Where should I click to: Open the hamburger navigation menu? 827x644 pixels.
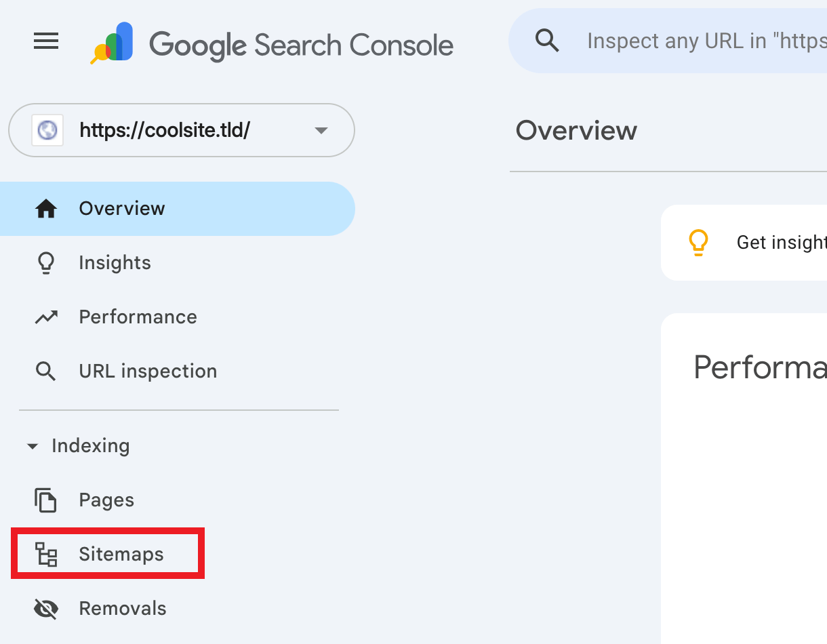coord(45,41)
